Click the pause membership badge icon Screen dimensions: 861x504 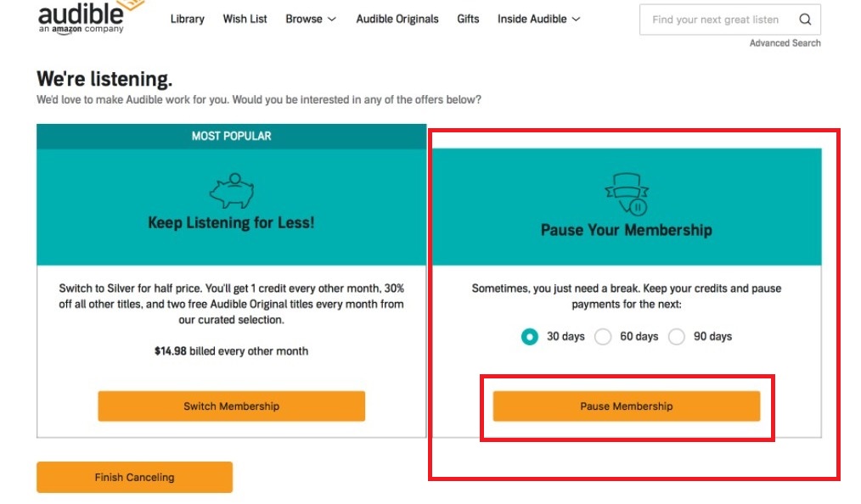[x=626, y=194]
